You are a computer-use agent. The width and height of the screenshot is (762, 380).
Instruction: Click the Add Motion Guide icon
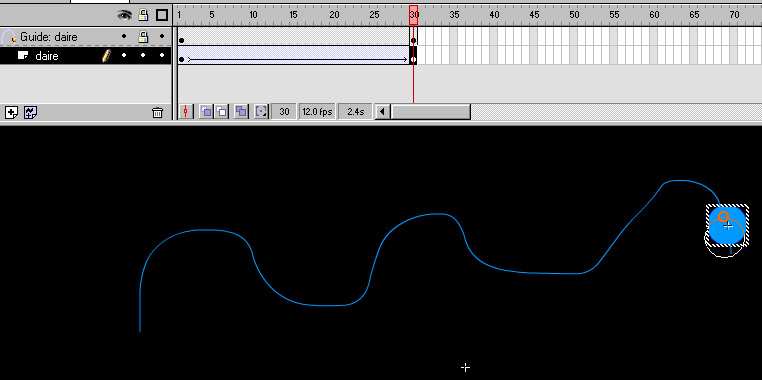(31, 113)
